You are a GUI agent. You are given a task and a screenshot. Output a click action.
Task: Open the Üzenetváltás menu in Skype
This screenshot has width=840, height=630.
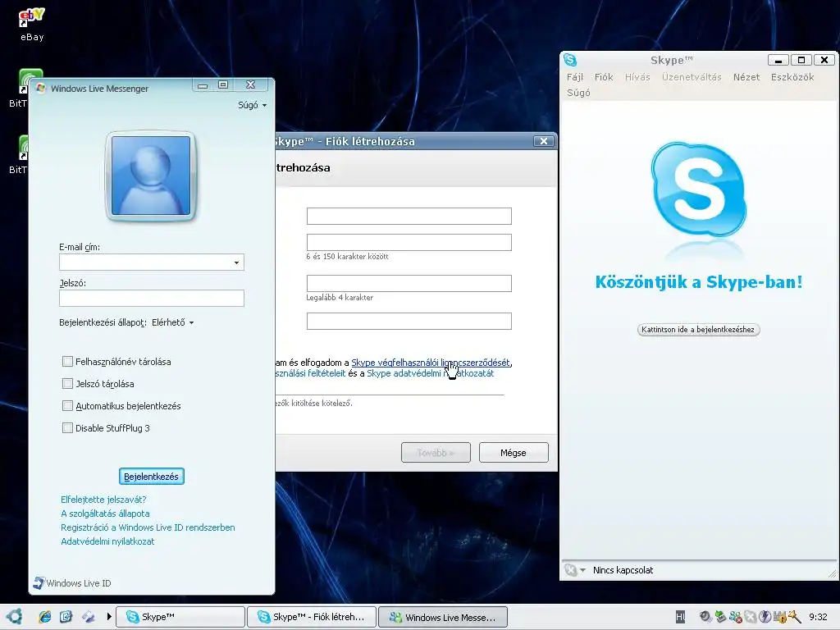click(x=692, y=77)
